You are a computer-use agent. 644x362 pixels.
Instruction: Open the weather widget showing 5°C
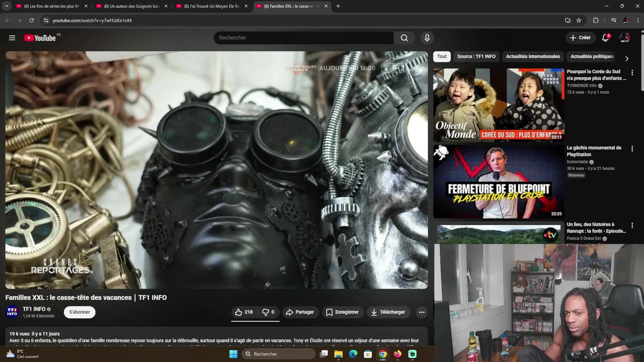pyautogui.click(x=23, y=354)
